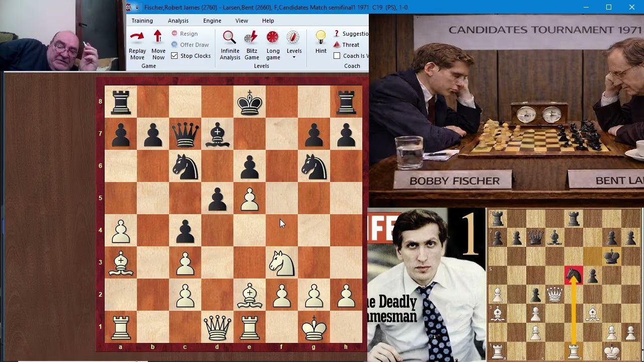Click the white queen on small board
644x362 pixels.
tap(554, 294)
